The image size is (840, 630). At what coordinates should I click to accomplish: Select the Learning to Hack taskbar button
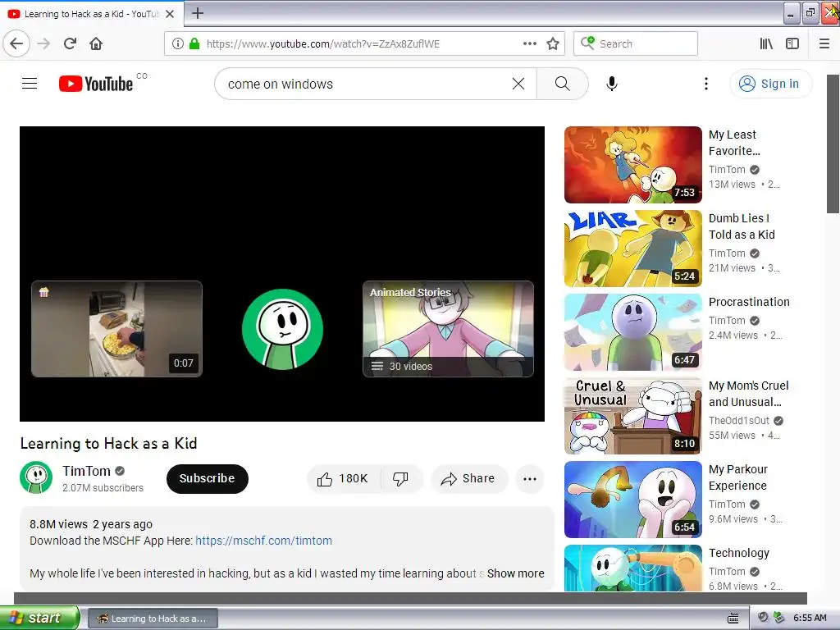[152, 619]
